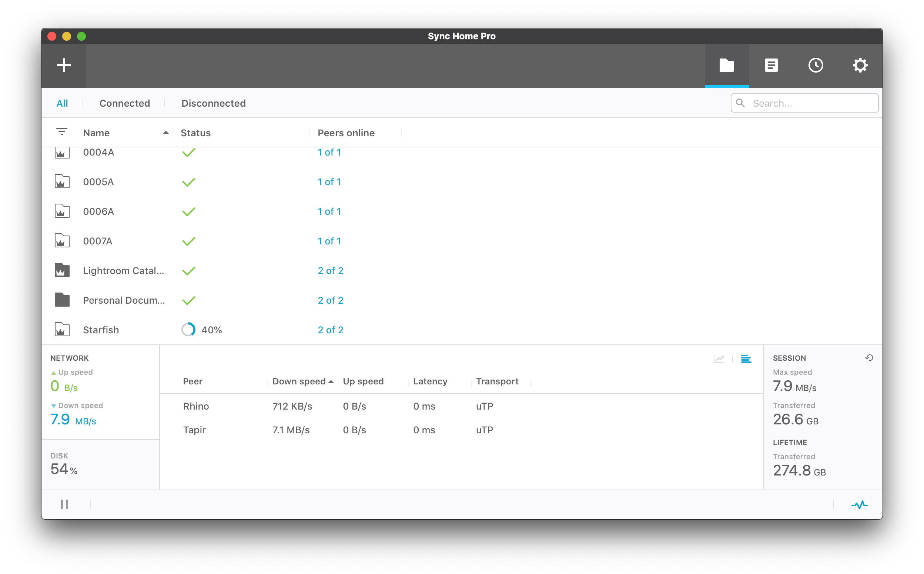Click the session Transferred 26.6 GB value
This screenshot has width=924, height=574.
pos(796,420)
